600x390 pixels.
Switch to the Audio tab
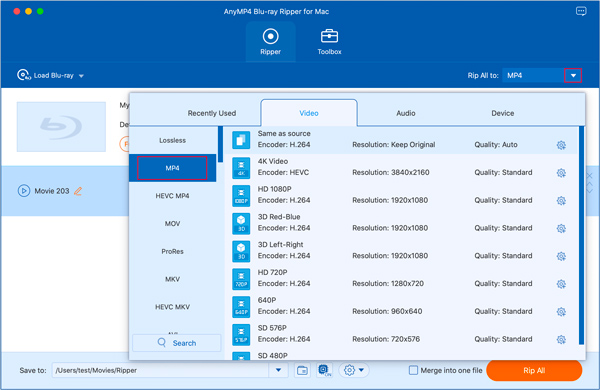(x=406, y=113)
